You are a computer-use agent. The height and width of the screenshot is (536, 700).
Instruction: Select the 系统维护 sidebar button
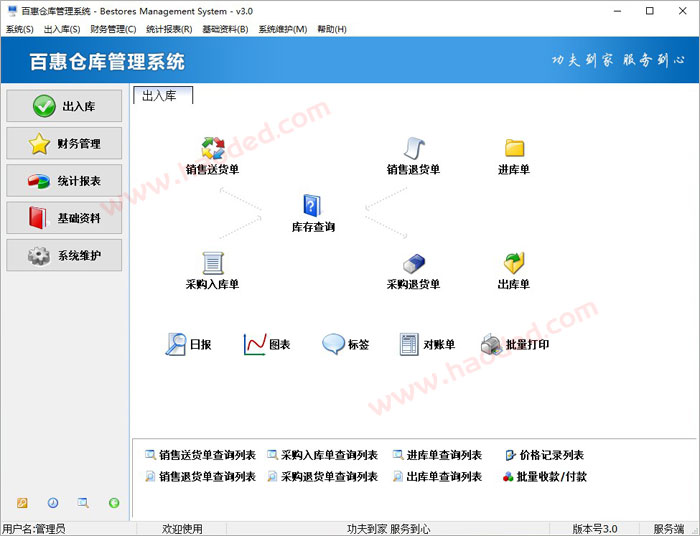pos(64,255)
